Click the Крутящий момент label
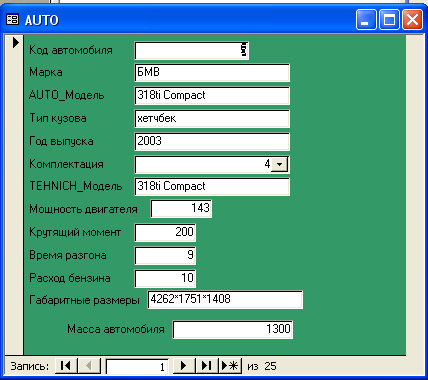This screenshot has width=428, height=380. click(x=75, y=232)
